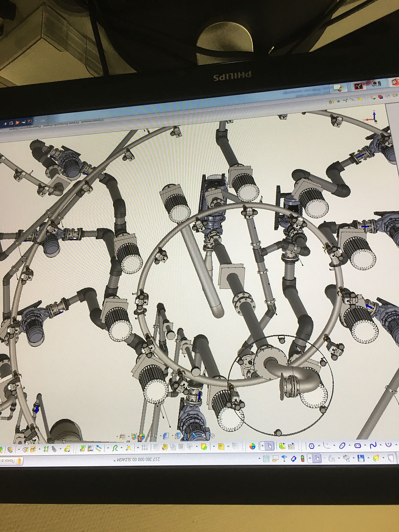Click the taskbar icon with red graph symbol

[359, 86]
